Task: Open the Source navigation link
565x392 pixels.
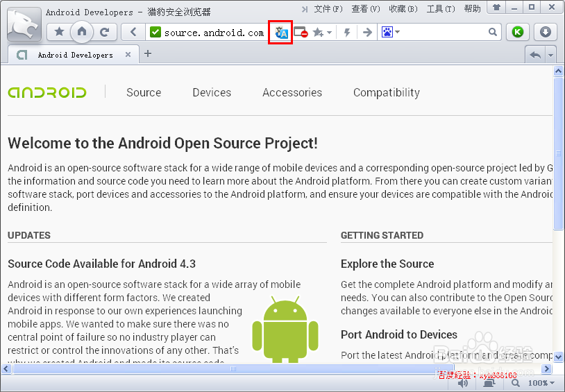Action: point(144,92)
